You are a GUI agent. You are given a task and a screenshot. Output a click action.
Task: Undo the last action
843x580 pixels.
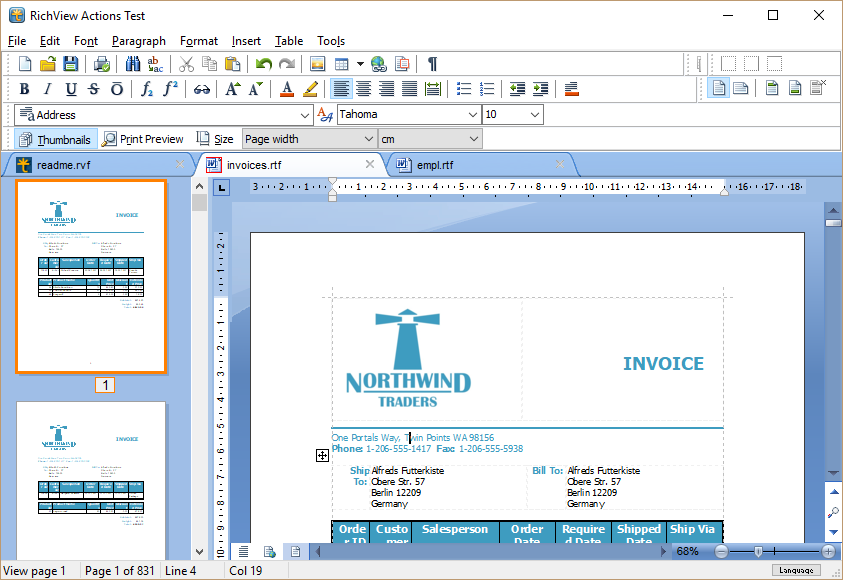coord(263,64)
